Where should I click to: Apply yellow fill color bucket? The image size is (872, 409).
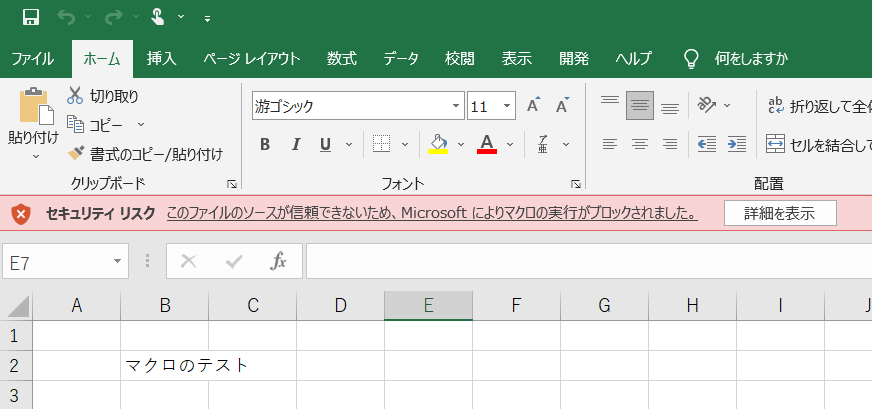438,144
